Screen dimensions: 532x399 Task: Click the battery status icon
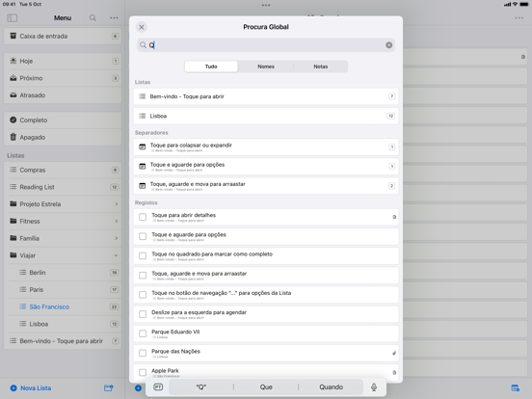pos(524,4)
